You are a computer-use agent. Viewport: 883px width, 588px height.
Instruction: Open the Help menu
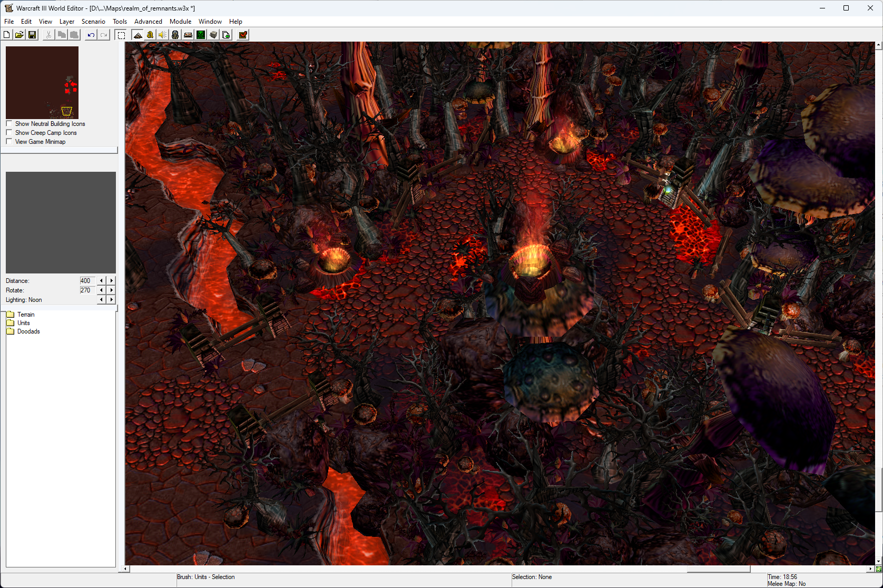tap(236, 22)
